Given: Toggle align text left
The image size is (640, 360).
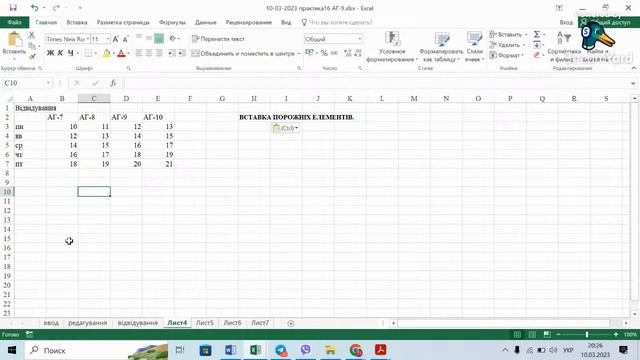Looking at the screenshot, I should pyautogui.click(x=139, y=53).
